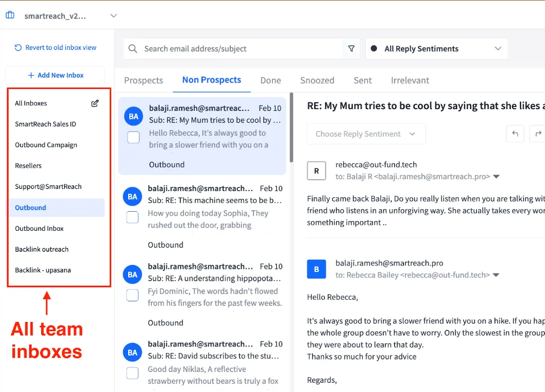
Task: Open the Snoozed tab
Action: coord(317,80)
